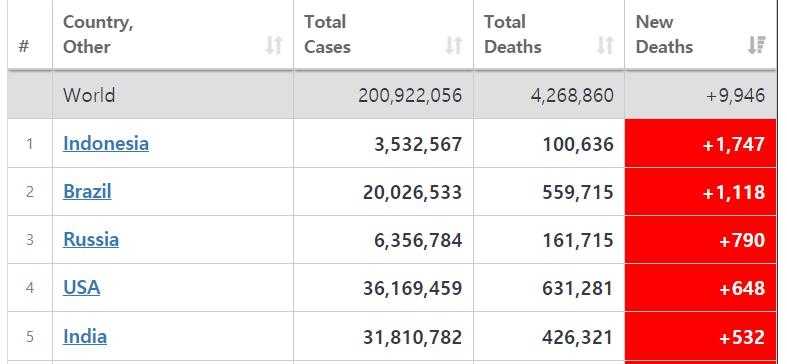The height and width of the screenshot is (364, 787).
Task: Click the New Deaths header label
Action: [664, 34]
